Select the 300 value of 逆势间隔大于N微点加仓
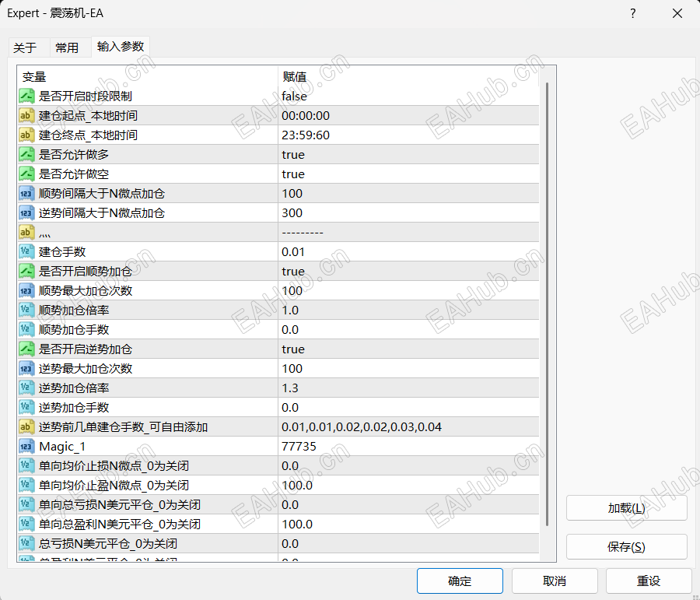The height and width of the screenshot is (600, 700). point(292,212)
